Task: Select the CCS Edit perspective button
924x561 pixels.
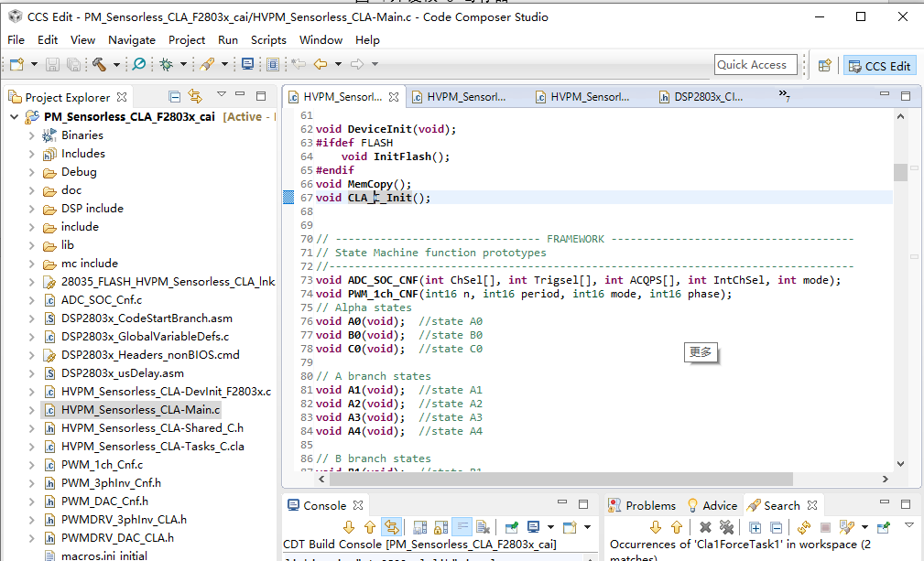Action: point(879,65)
